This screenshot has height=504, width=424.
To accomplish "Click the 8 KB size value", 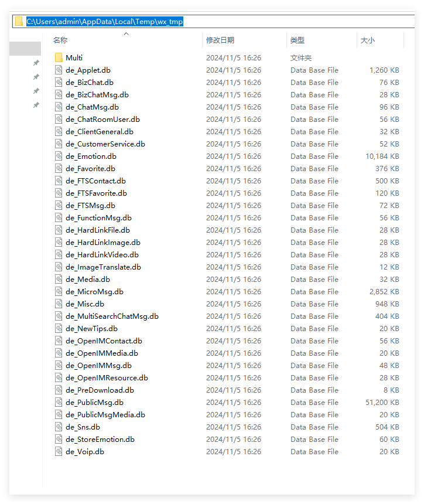I will (391, 390).
